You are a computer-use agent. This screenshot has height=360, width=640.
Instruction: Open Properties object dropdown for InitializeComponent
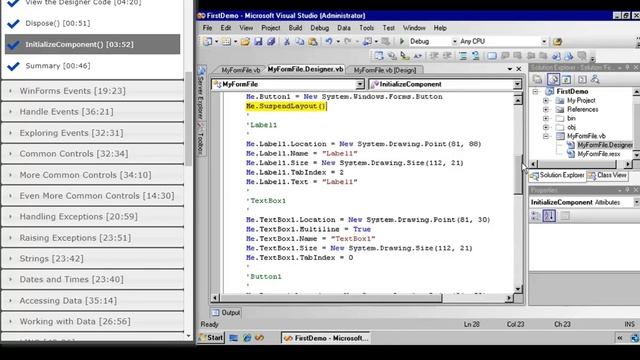636,202
